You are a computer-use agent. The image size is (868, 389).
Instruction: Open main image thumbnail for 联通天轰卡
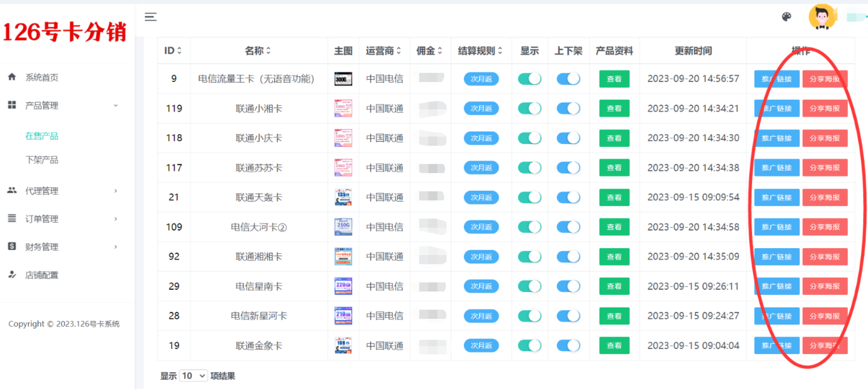pyautogui.click(x=343, y=197)
